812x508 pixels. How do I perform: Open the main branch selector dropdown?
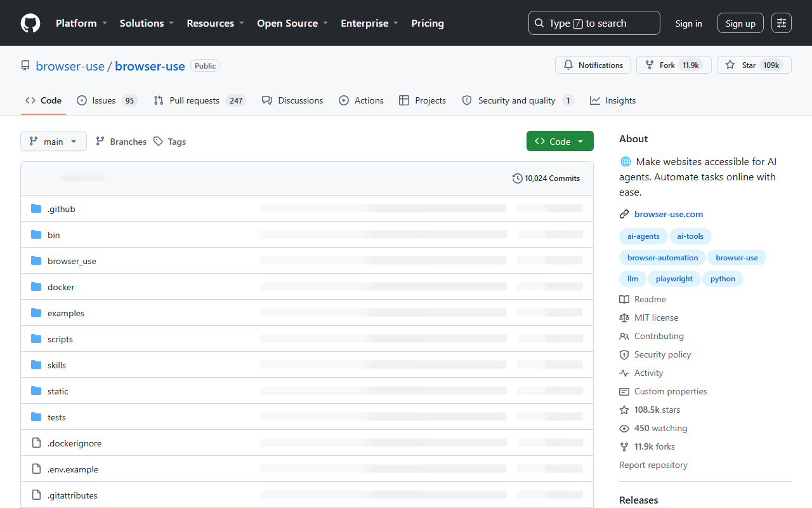53,142
